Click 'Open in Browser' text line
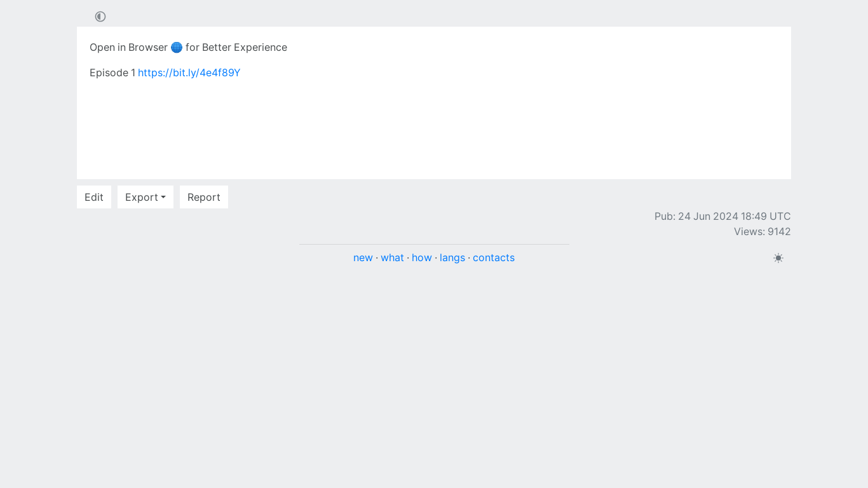The height and width of the screenshot is (488, 868). [x=188, y=47]
